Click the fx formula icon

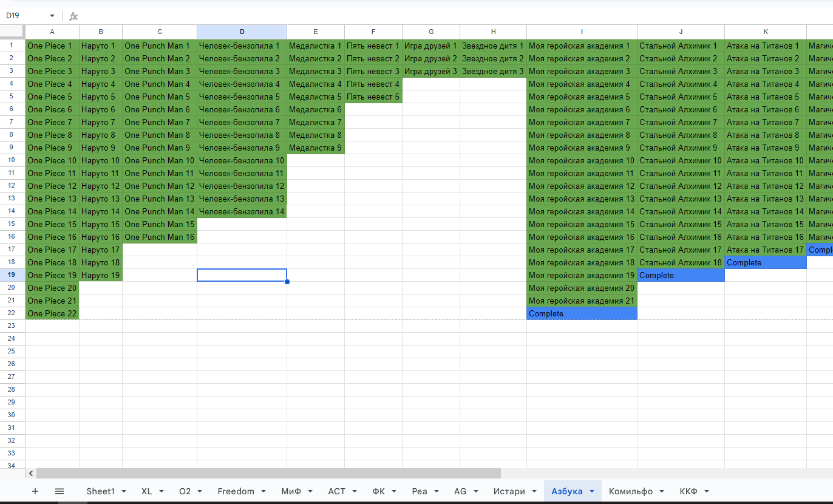pyautogui.click(x=73, y=16)
